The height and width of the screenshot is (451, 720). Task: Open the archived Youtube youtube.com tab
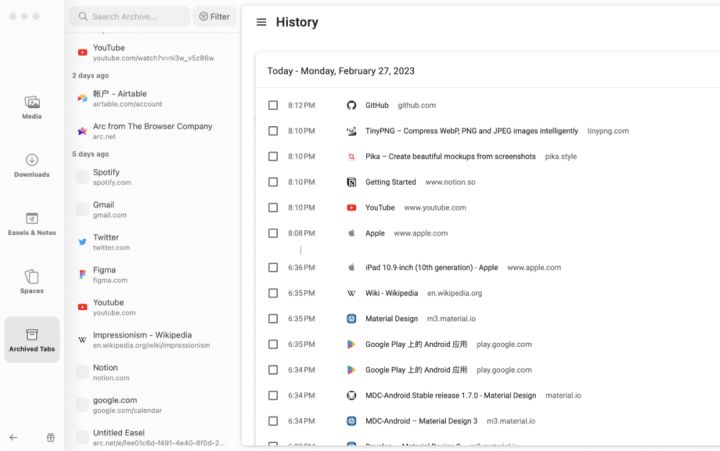tap(153, 307)
